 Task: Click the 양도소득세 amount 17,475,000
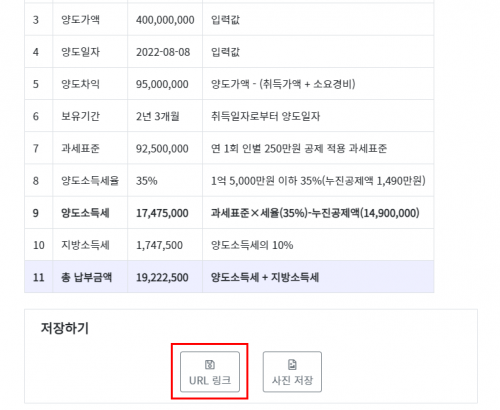coord(162,213)
